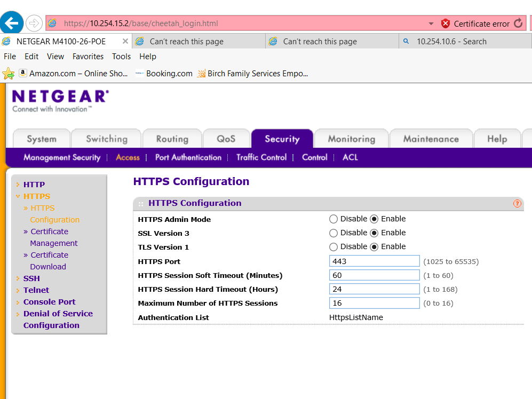
Task: Expand the Console Port sidebar item
Action: 49,302
